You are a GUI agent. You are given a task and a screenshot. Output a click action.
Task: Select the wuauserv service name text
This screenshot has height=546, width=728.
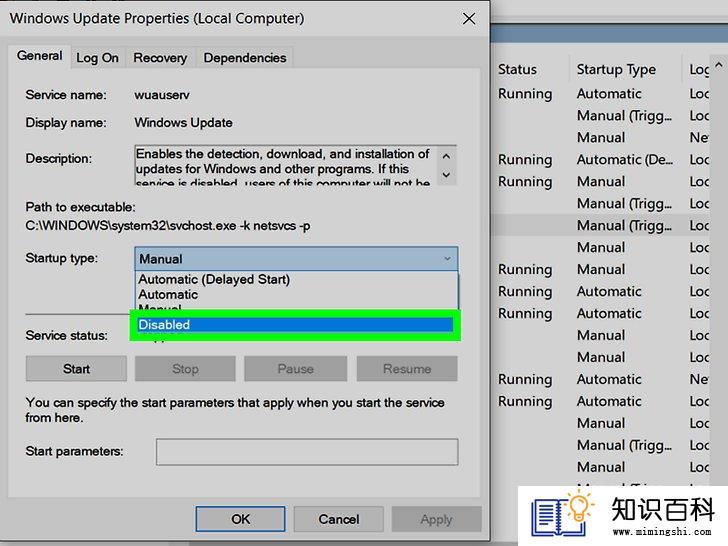[162, 95]
